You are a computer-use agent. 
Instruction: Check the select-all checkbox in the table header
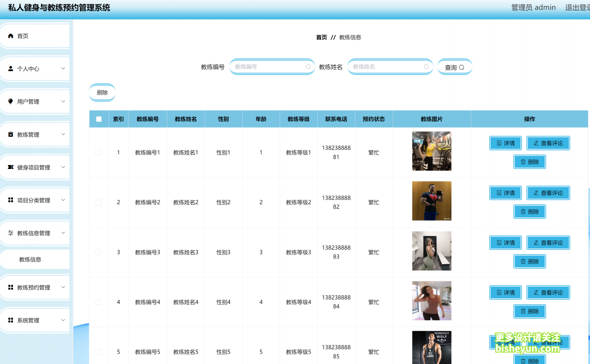click(x=99, y=119)
